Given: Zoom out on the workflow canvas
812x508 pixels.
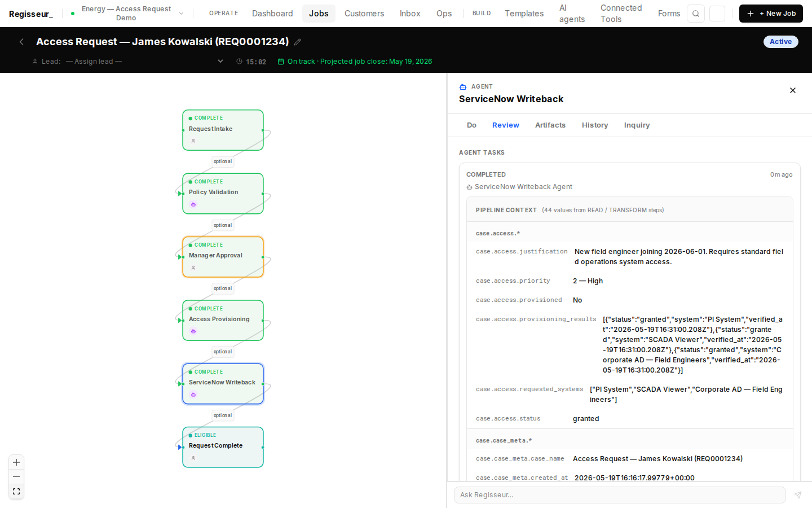Looking at the screenshot, I should coord(16,477).
